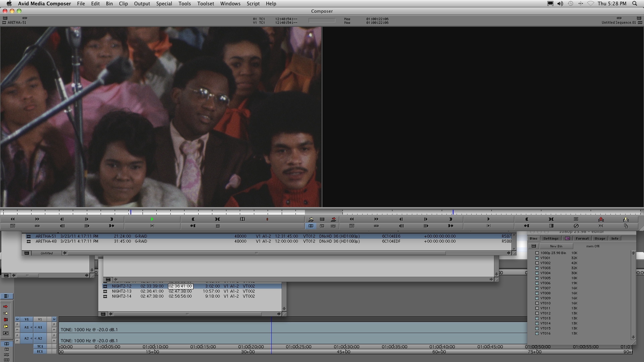Viewport: 644px width, 362px height.
Task: Click the red Record button under source monitor
Action: 267,219
